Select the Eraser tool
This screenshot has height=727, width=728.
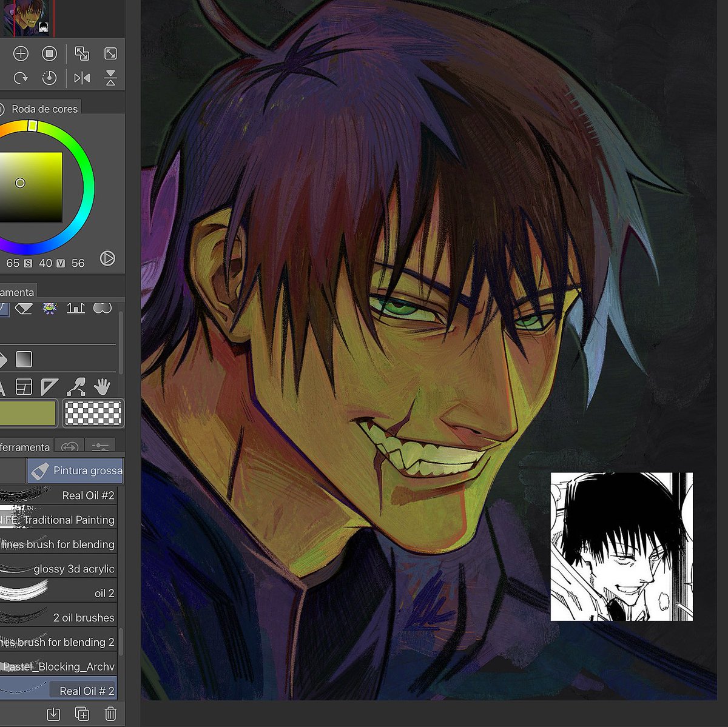[x=24, y=309]
